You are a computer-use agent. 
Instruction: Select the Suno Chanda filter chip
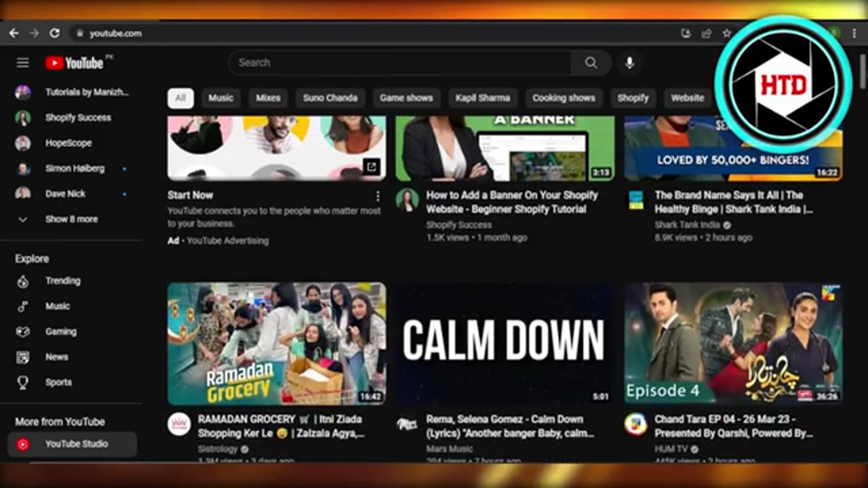click(330, 98)
